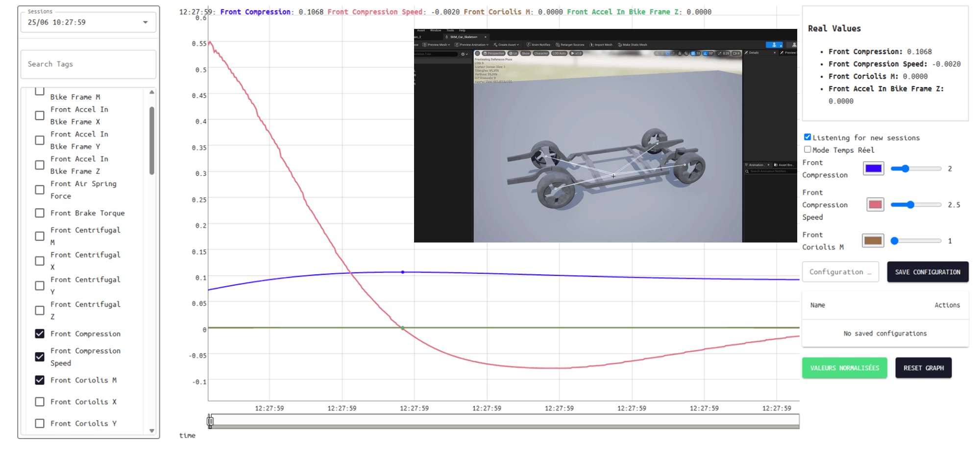Viewport: 980px width, 461px height.
Task: Open viewport settings gear above the Skeleton Tree
Action: click(464, 54)
